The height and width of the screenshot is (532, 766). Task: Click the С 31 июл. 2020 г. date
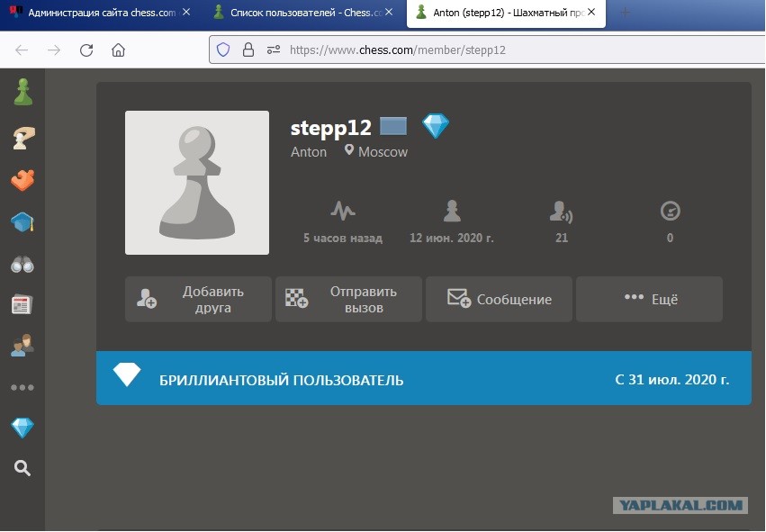point(671,380)
